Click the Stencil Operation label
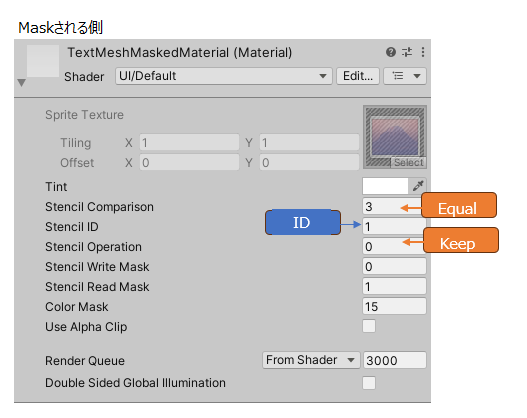Image resolution: width=527 pixels, height=418 pixels. 93,247
